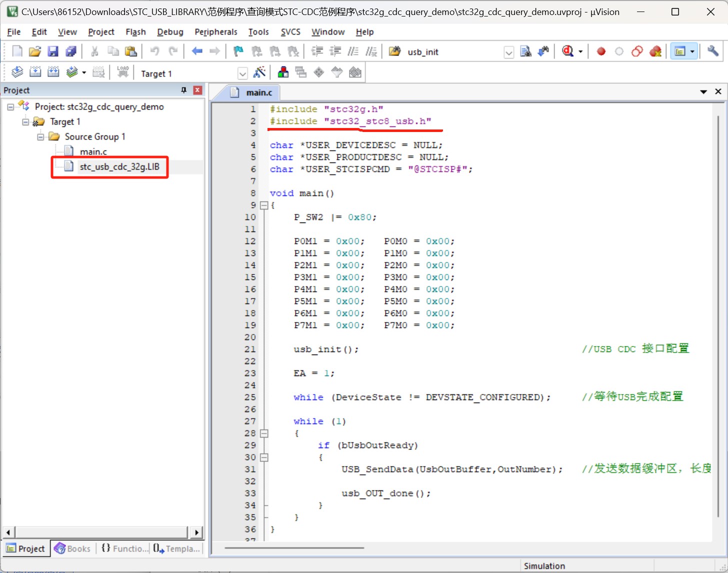This screenshot has width=728, height=573.
Task: Click the Build target icon
Action: tap(35, 72)
